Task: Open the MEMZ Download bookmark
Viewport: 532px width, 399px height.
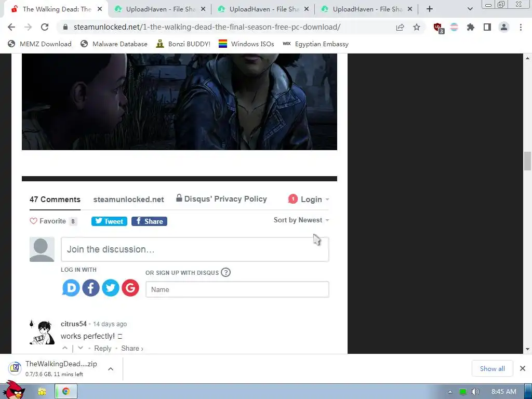Action: coord(39,44)
